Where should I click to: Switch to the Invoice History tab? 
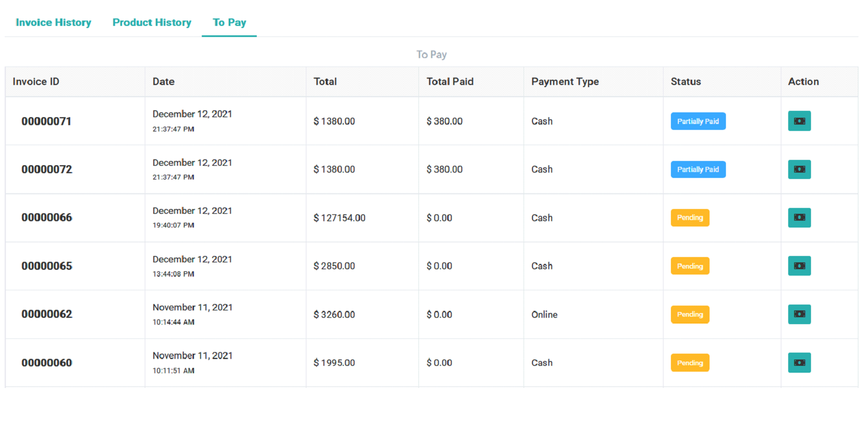click(53, 22)
